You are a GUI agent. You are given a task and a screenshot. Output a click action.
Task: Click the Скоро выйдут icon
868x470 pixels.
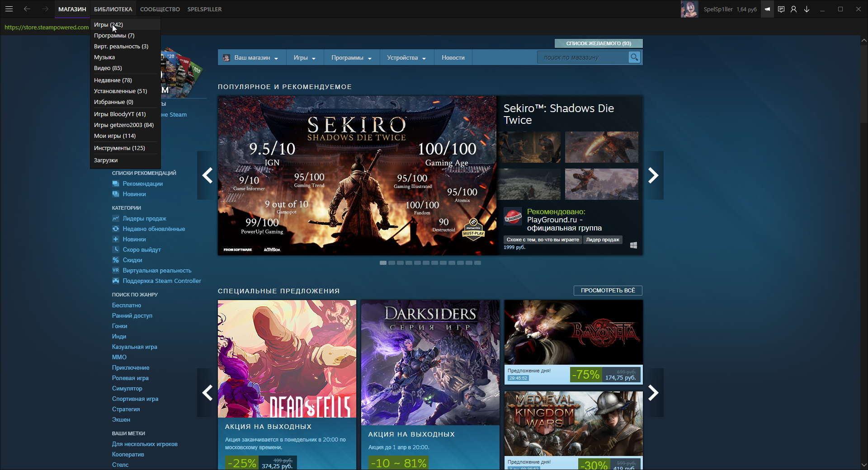coord(116,249)
